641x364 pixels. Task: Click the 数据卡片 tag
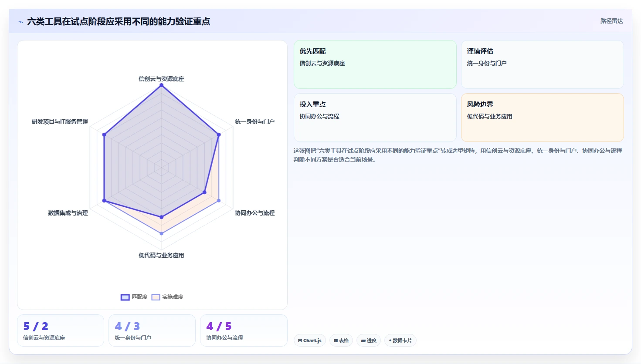tap(400, 340)
